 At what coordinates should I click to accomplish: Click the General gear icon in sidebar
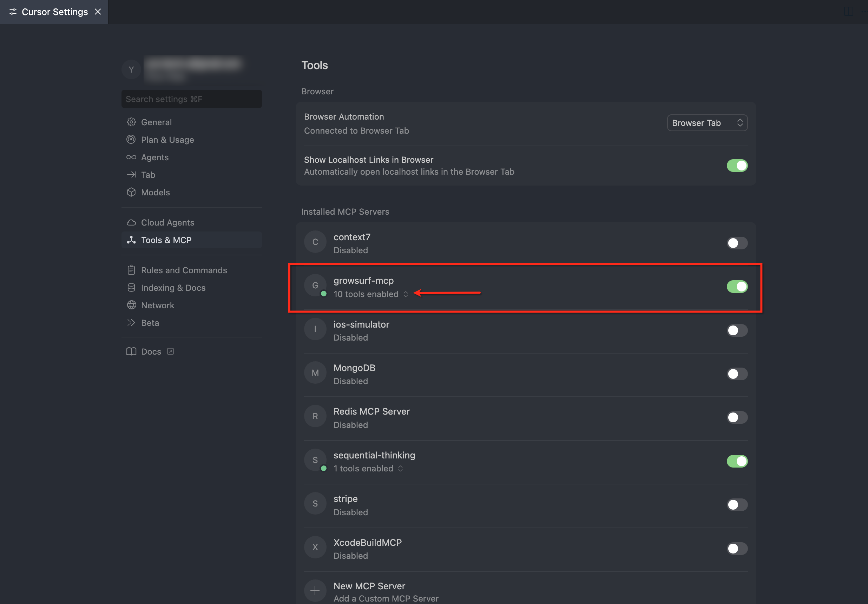(x=131, y=122)
